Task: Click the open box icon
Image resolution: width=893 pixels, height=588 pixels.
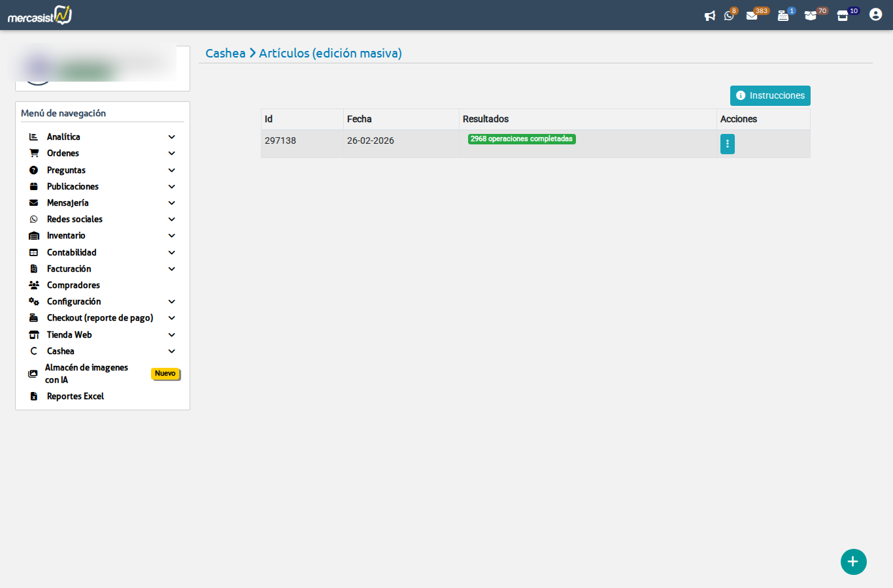Action: pyautogui.click(x=811, y=16)
